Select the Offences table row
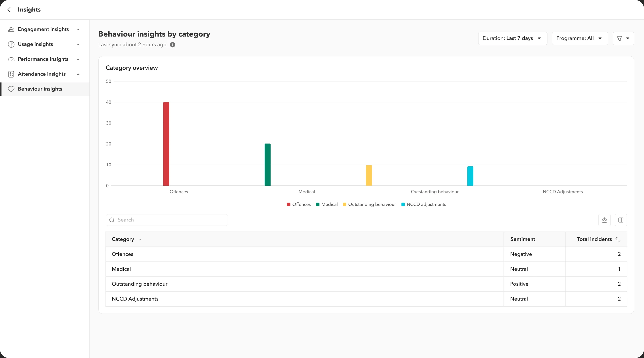The image size is (644, 358). (366, 254)
